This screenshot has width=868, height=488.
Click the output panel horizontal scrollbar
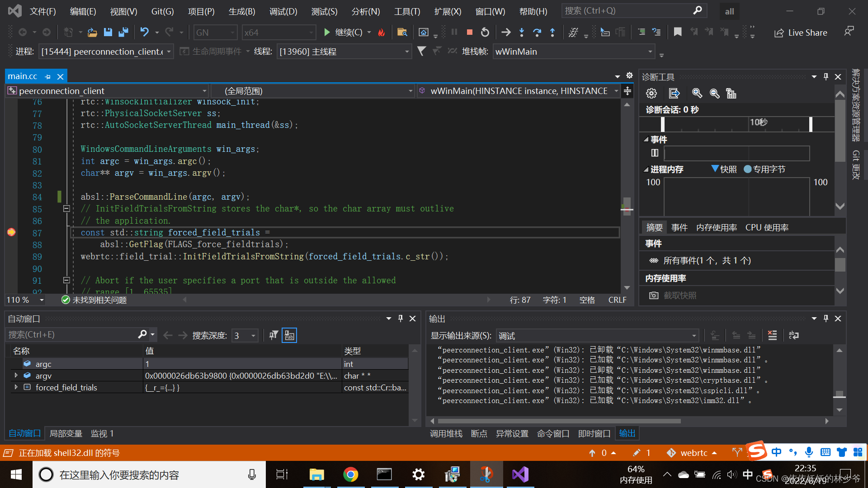pos(558,421)
